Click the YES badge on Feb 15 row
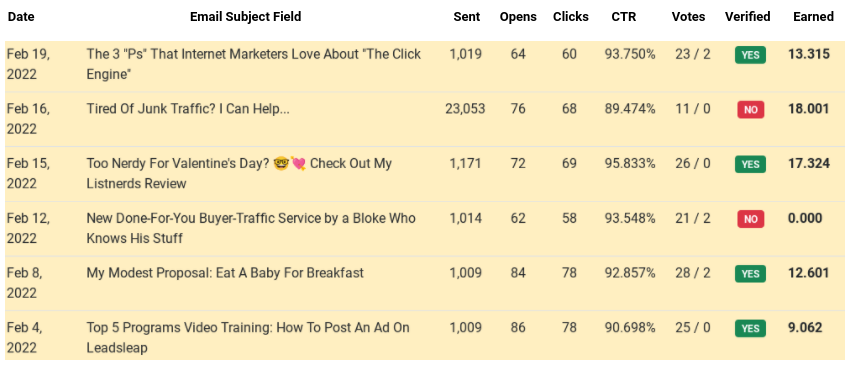Image resolution: width=854 pixels, height=368 pixels. coord(750,164)
